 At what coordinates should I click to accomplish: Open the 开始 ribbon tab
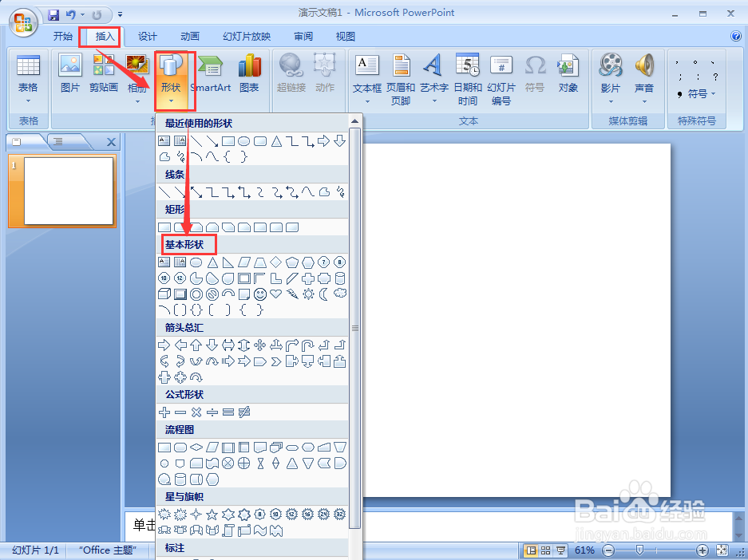pyautogui.click(x=63, y=36)
